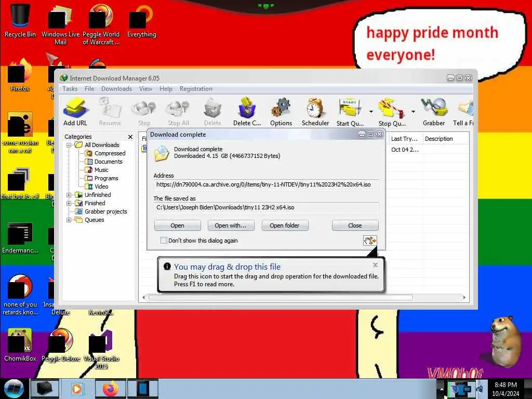Viewport: 532px width, 399px height.
Task: Close the Categories panel
Action: tap(130, 137)
